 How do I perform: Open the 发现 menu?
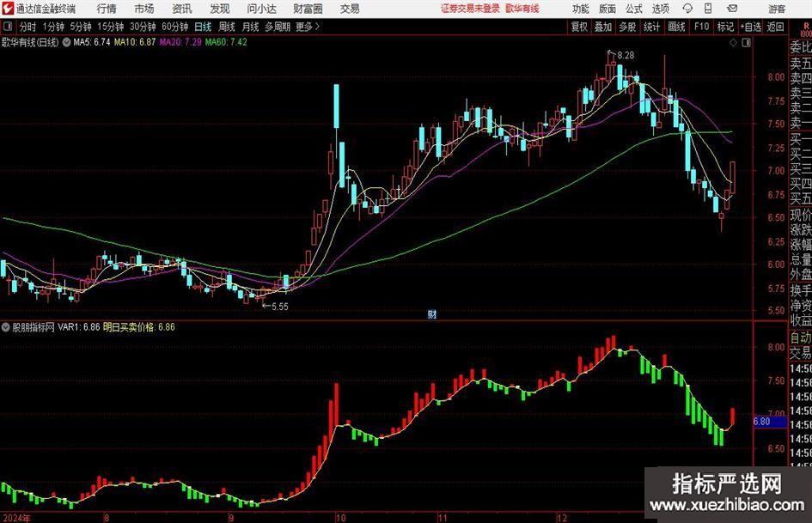tap(220, 9)
